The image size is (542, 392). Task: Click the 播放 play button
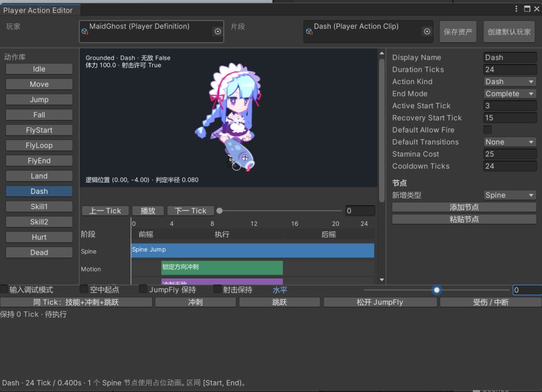click(x=148, y=210)
